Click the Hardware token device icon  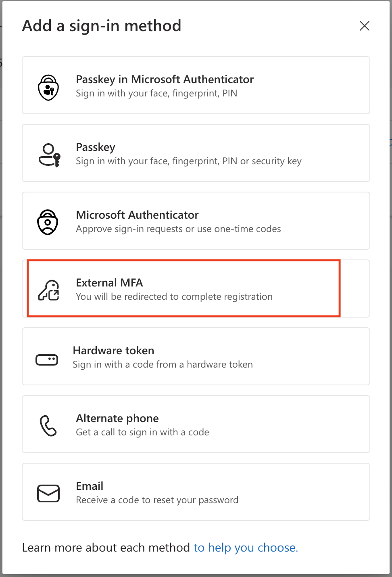(x=47, y=360)
